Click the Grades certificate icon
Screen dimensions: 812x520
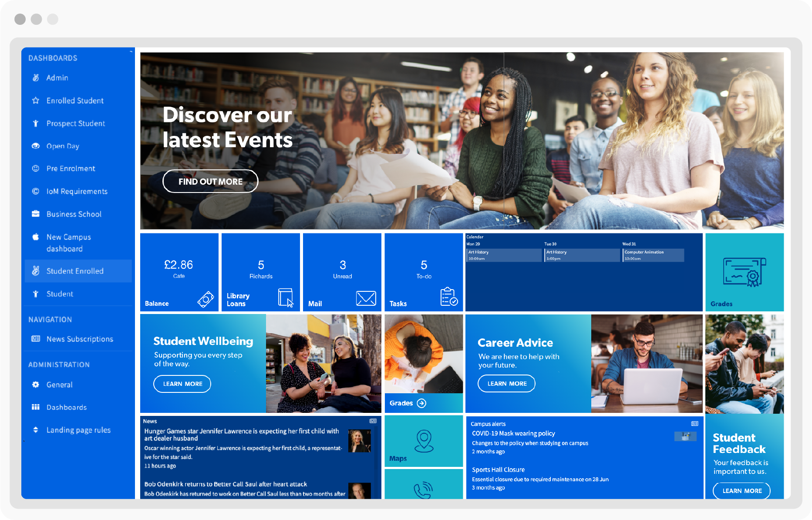tap(744, 272)
